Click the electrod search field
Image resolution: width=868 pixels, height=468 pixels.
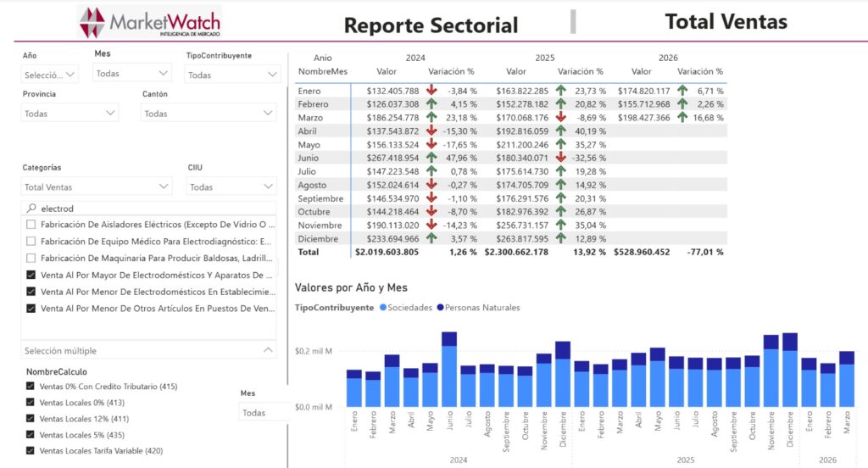click(x=148, y=209)
